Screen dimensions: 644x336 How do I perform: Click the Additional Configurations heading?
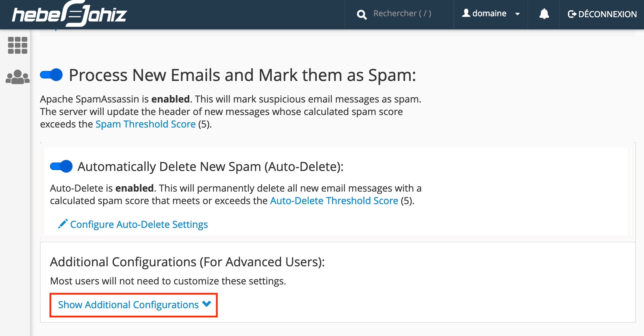click(187, 262)
